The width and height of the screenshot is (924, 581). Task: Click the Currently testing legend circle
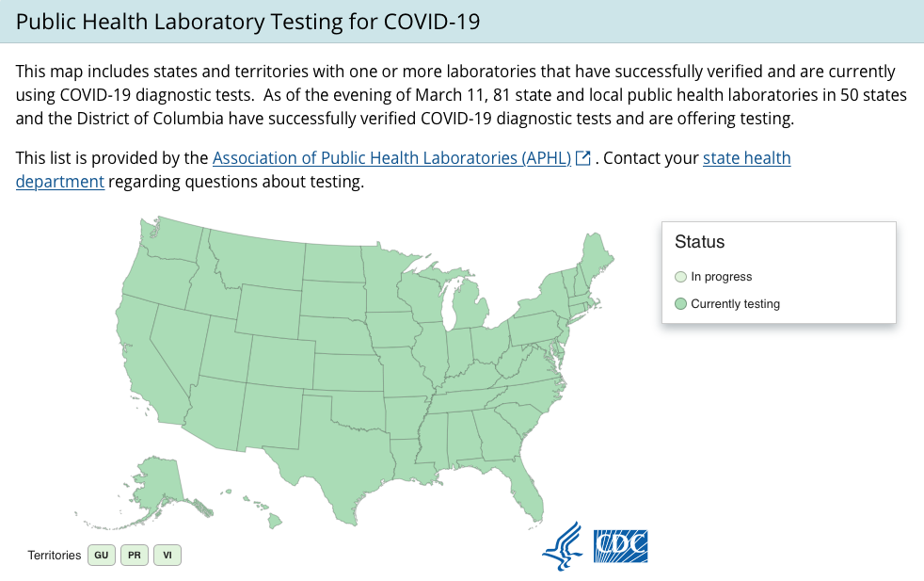[x=680, y=304]
